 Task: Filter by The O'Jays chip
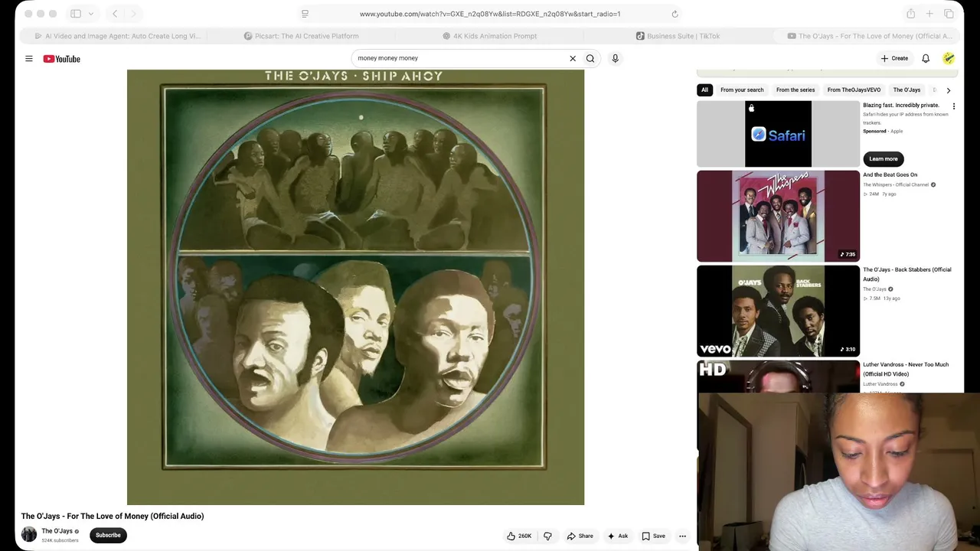coord(906,90)
